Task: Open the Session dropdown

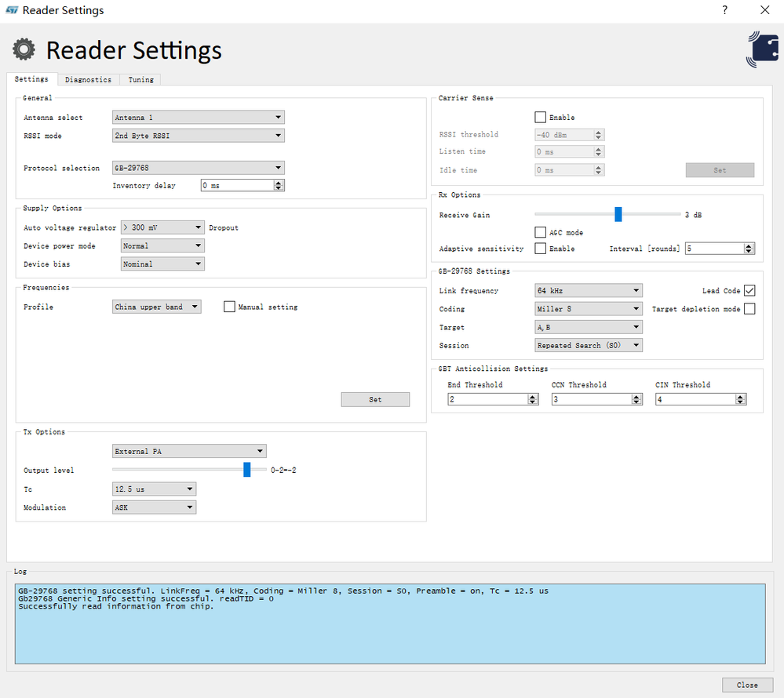Action: click(589, 345)
